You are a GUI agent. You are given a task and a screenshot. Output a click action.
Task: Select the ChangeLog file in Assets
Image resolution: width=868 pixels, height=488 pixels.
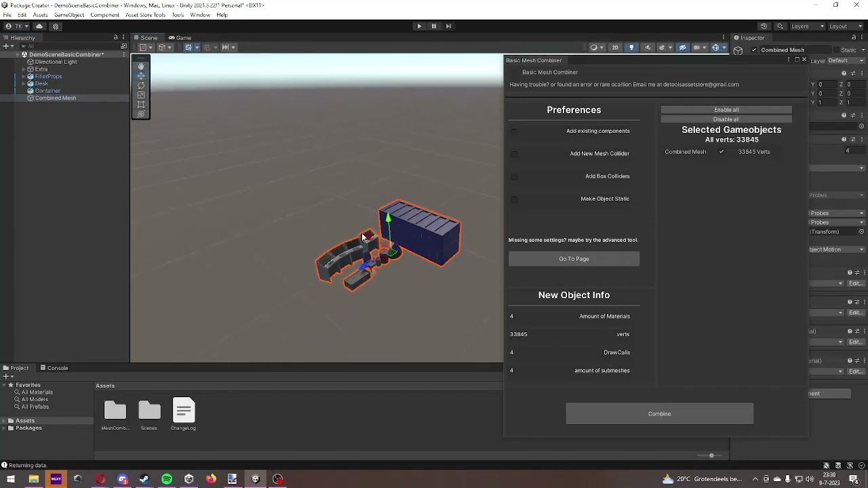tap(183, 415)
